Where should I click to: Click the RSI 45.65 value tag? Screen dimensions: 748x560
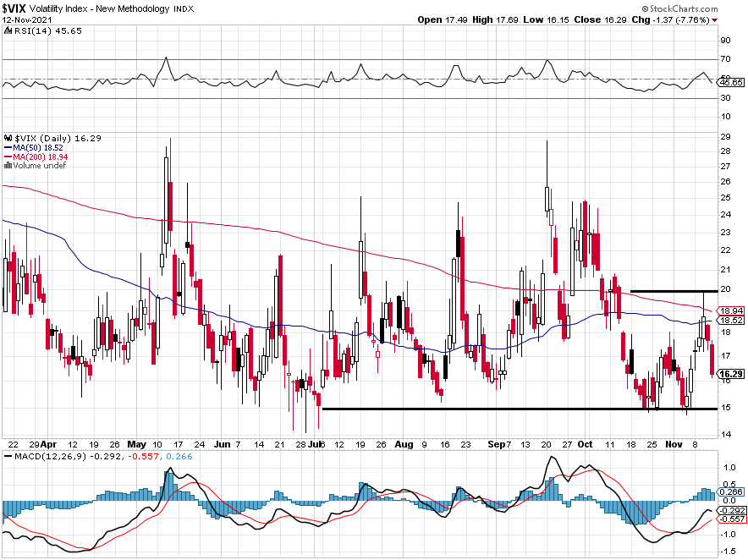pyautogui.click(x=731, y=83)
